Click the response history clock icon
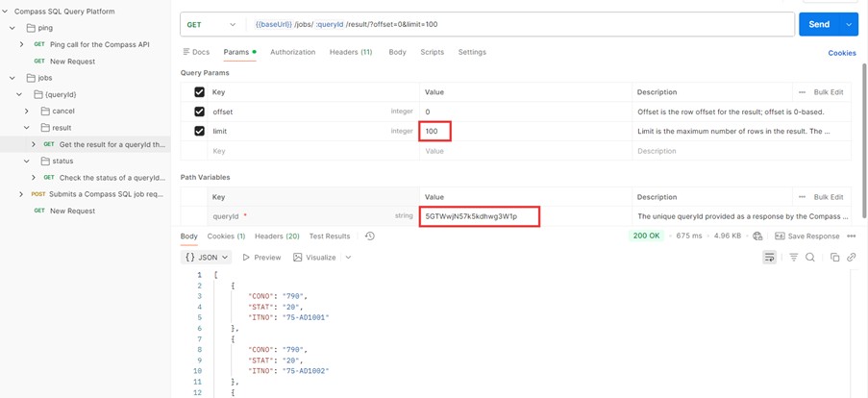 370,236
